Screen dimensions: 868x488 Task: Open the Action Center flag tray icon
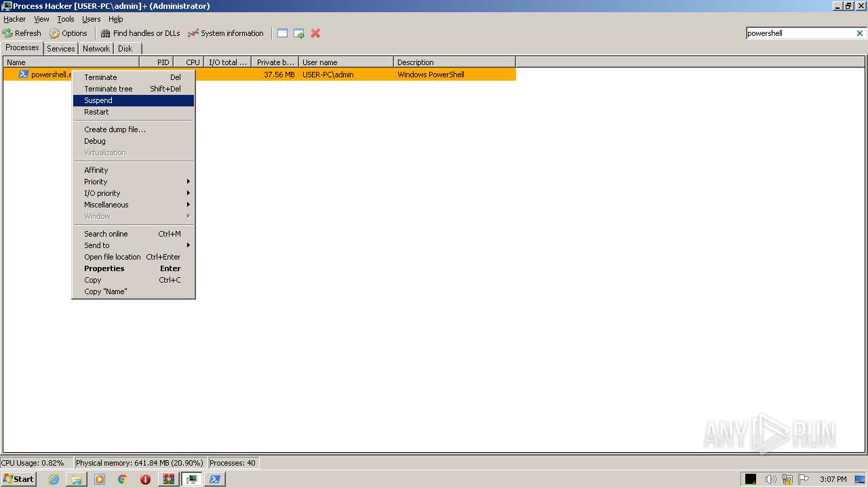tap(804, 479)
